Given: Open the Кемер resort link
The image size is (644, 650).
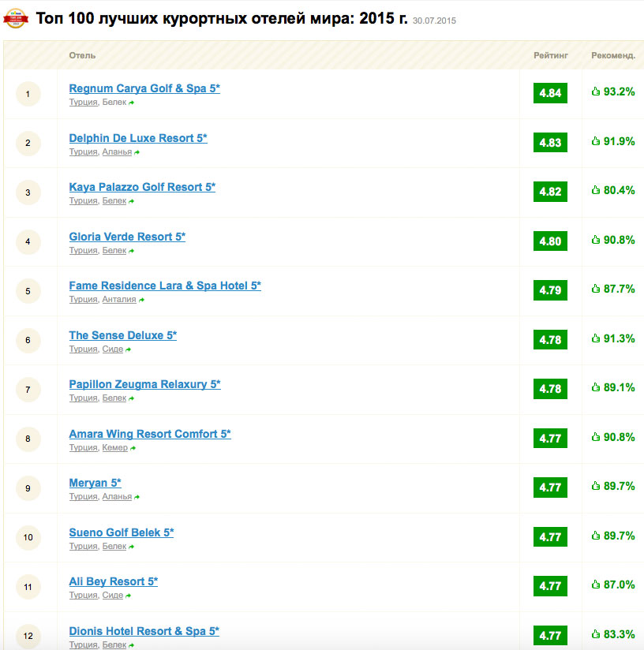Looking at the screenshot, I should click(115, 448).
